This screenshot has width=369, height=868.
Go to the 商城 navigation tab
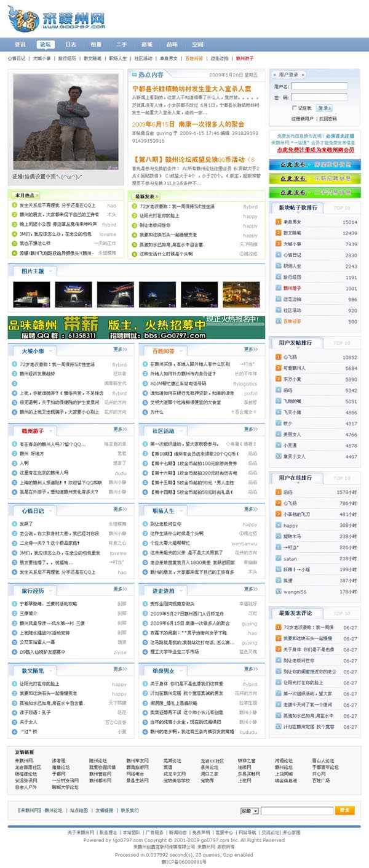pos(146,44)
